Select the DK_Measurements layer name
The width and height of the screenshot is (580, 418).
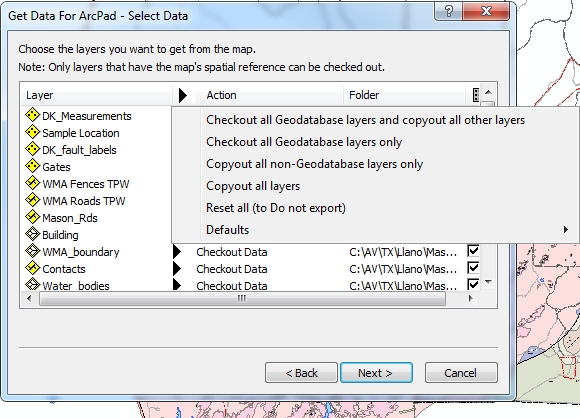(x=87, y=116)
